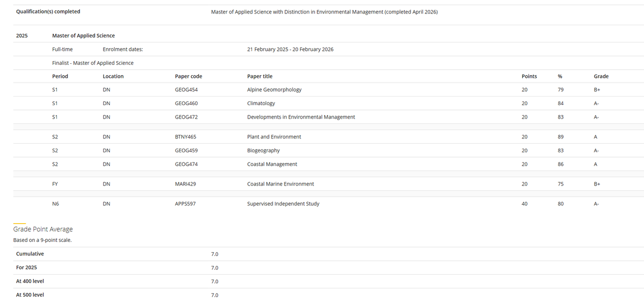
Task: Select the 80 percent mark for Supervised Independent Study
Action: [x=561, y=204]
